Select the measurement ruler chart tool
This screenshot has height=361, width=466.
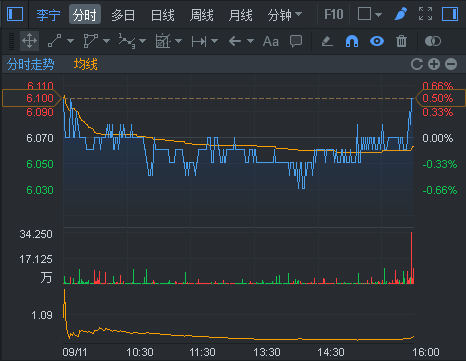point(163,41)
